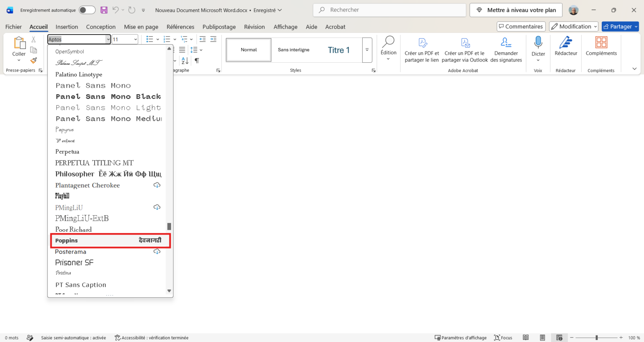
Task: Click the Save icon in title bar
Action: [104, 10]
